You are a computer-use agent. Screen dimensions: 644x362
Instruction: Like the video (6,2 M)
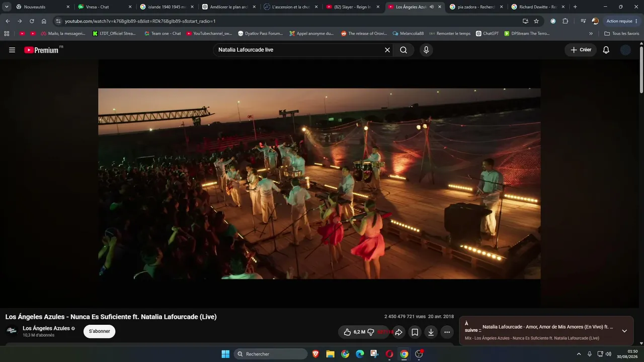[354, 332]
